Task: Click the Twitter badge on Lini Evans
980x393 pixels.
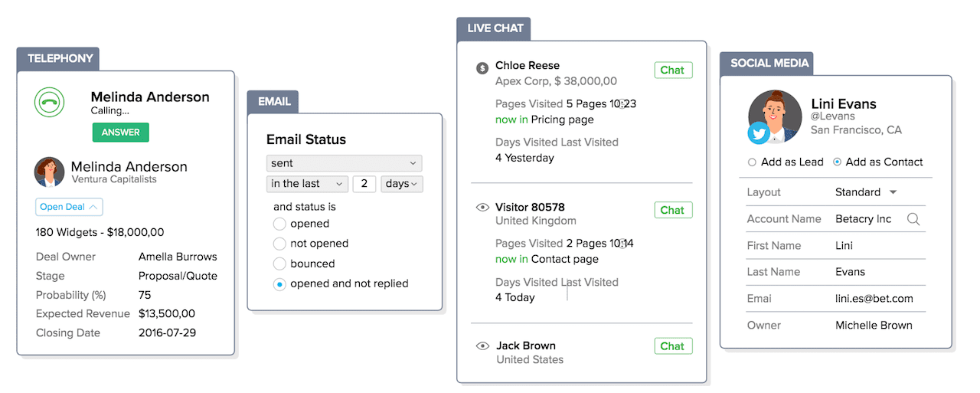Action: [759, 133]
